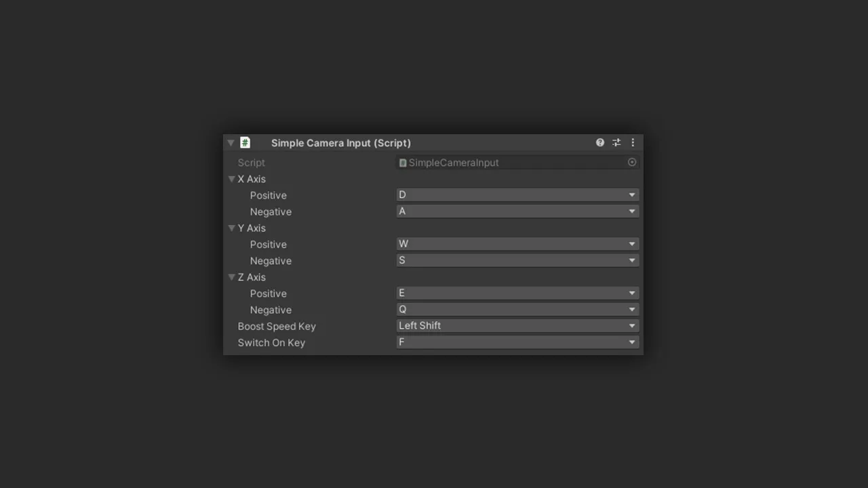The image size is (868, 488).
Task: Select the Boost Speed Key property label
Action: (x=277, y=327)
